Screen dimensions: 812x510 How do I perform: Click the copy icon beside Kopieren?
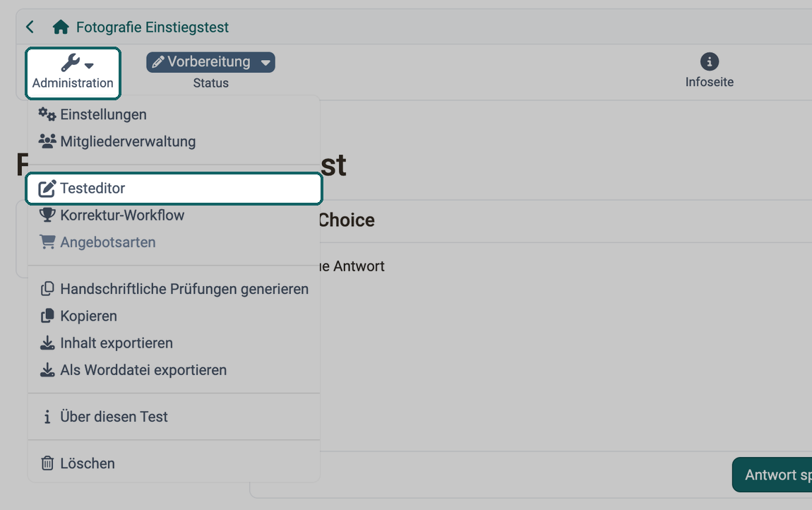(x=47, y=316)
